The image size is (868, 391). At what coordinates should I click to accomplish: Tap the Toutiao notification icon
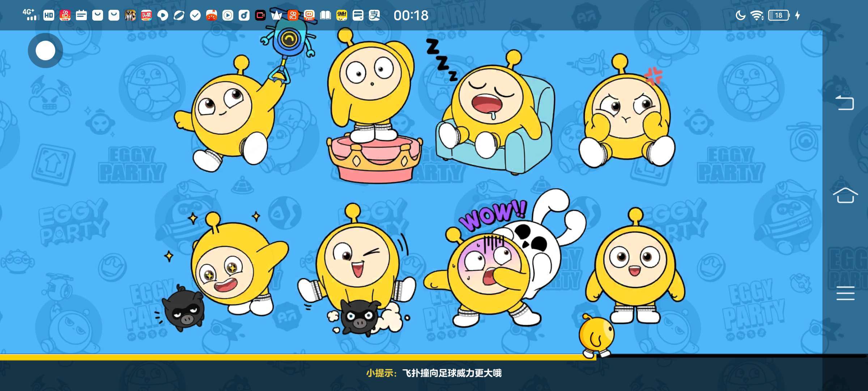(x=146, y=15)
